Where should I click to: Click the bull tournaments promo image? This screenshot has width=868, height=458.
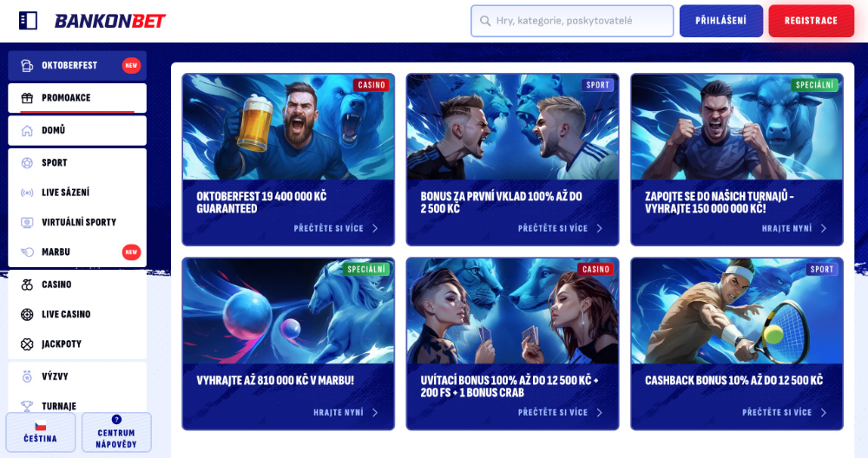point(737,128)
